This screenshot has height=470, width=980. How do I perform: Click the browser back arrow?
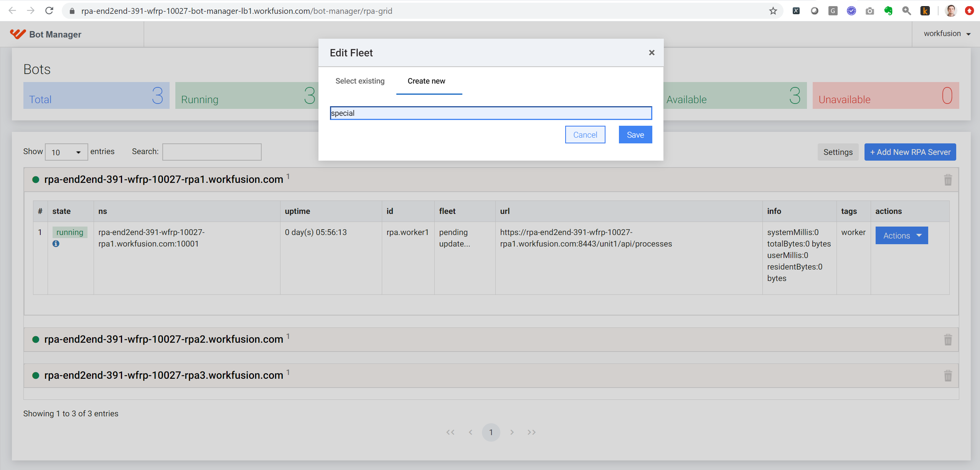pos(12,11)
